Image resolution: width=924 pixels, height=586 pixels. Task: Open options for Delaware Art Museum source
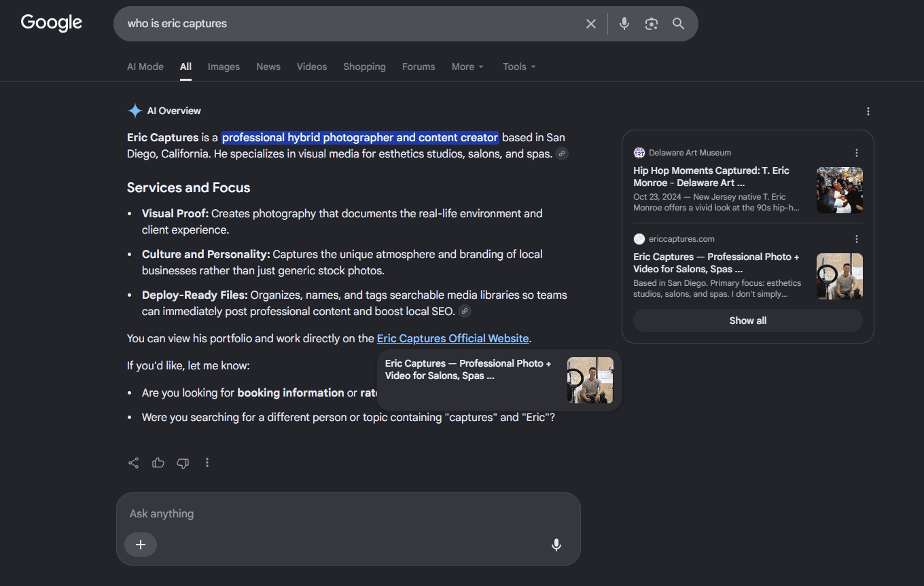857,153
